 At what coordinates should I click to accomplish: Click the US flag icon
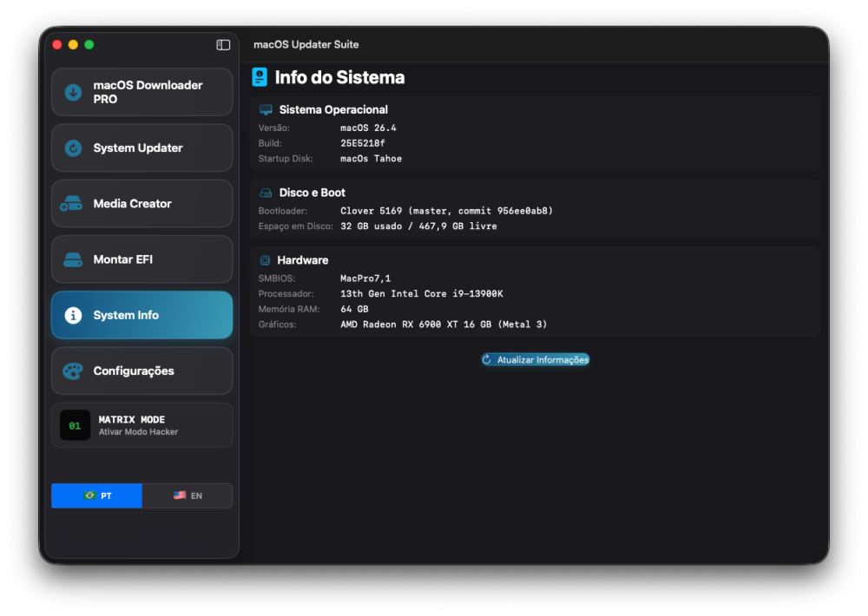(180, 495)
